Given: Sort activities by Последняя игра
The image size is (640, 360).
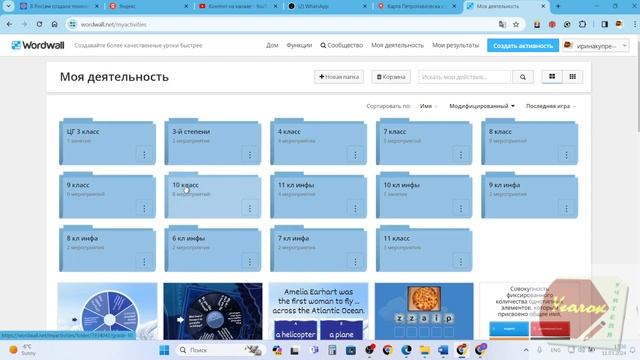Looking at the screenshot, I should (x=551, y=106).
